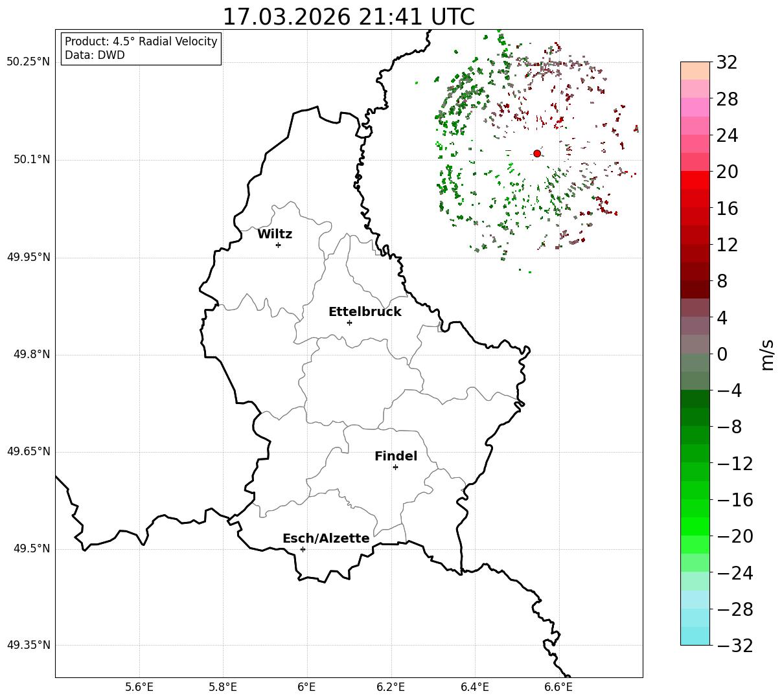Click the colorbar tick label 12
The height and width of the screenshot is (700, 782).
tap(727, 245)
